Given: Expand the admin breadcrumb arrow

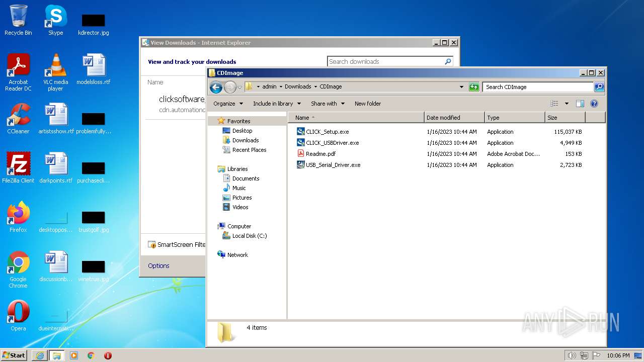Looking at the screenshot, I should coord(281,86).
